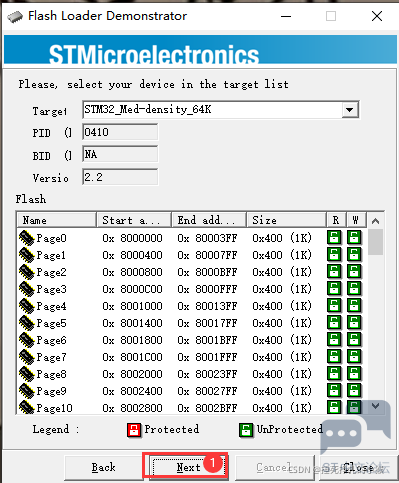Click Page1 read protection lock icon
This screenshot has height=483, width=399.
(x=334, y=255)
